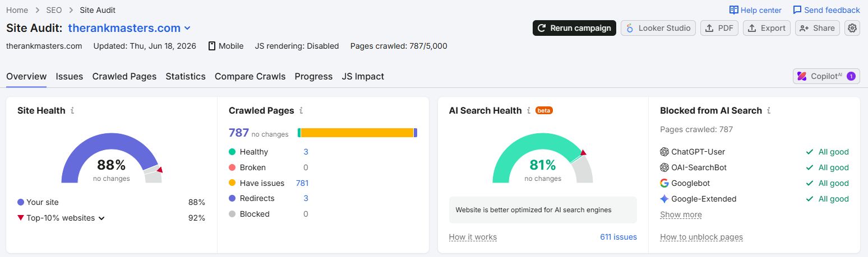Screen dimensions: 868x257
Task: Click the Blocked from AI Search info icon
Action: pos(769,111)
